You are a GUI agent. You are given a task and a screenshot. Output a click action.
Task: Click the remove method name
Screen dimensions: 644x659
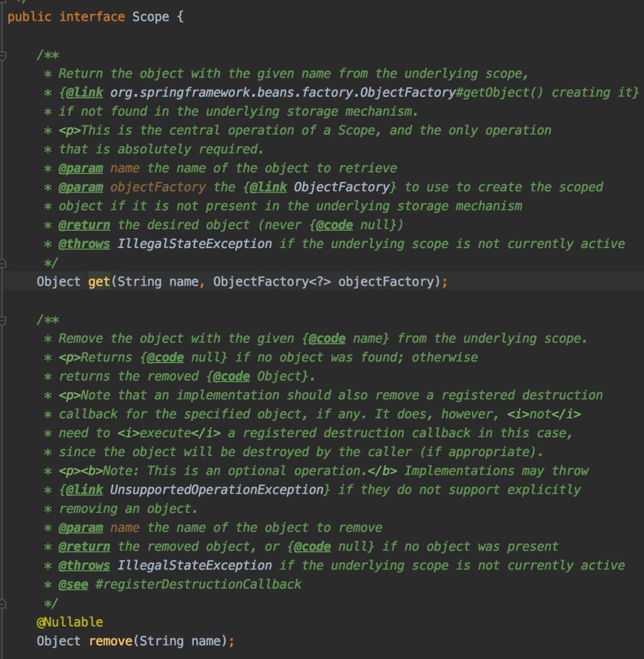[x=111, y=641]
